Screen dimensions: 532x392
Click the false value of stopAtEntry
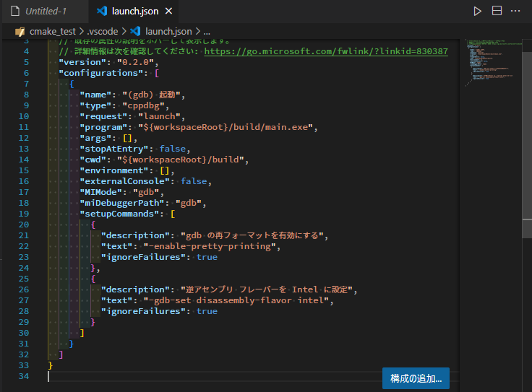pos(173,149)
